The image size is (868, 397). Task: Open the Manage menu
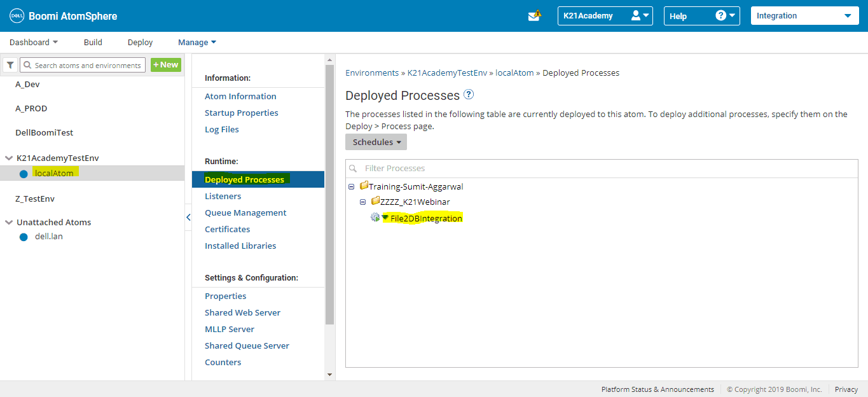coord(197,42)
